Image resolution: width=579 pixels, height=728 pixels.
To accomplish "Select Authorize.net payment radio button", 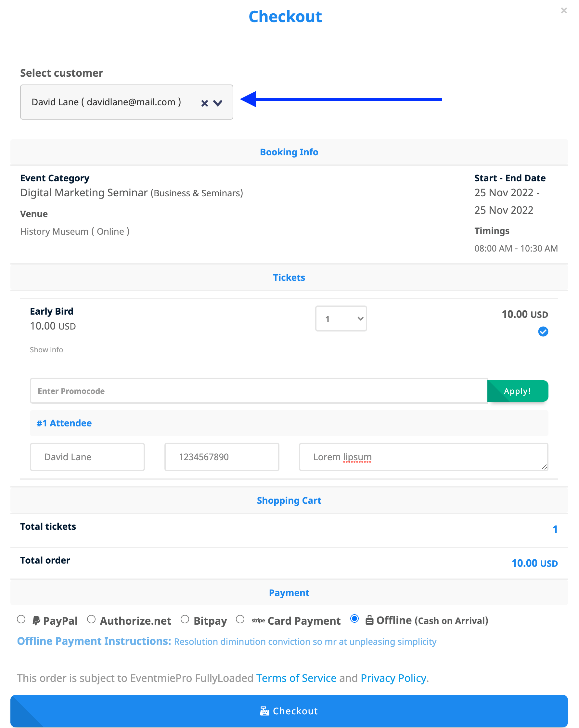I will (x=91, y=620).
